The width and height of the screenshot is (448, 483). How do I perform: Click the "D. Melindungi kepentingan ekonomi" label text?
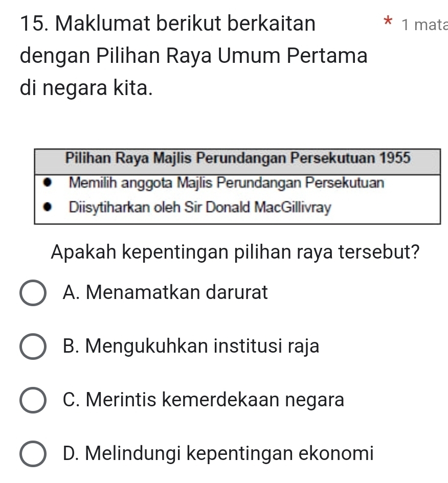pyautogui.click(x=218, y=453)
